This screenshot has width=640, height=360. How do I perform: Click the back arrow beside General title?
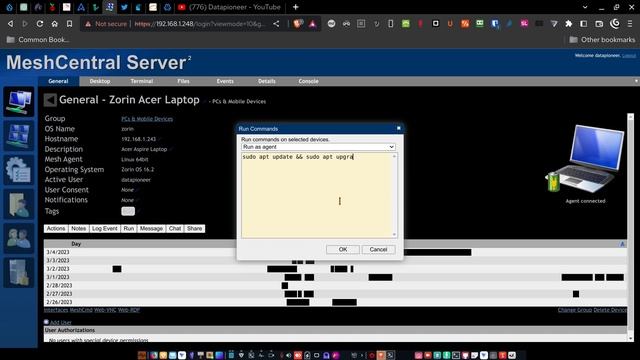point(50,100)
